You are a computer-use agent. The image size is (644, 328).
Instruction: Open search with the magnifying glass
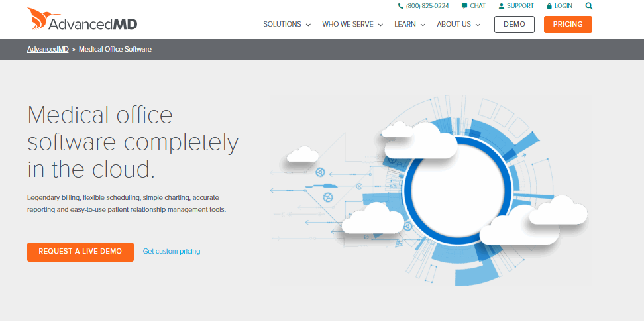pyautogui.click(x=589, y=6)
